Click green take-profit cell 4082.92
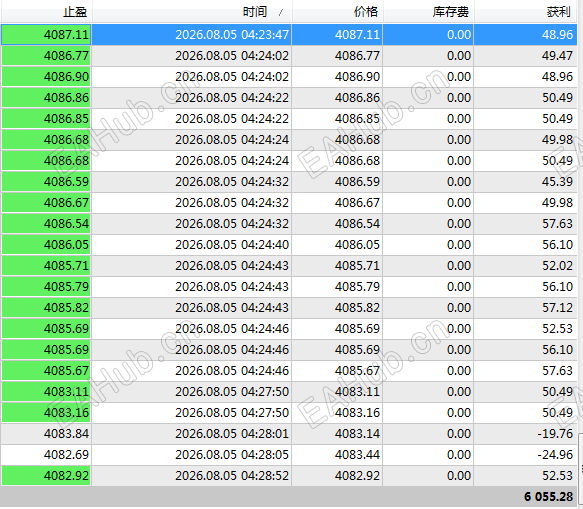The image size is (583, 509). point(46,476)
